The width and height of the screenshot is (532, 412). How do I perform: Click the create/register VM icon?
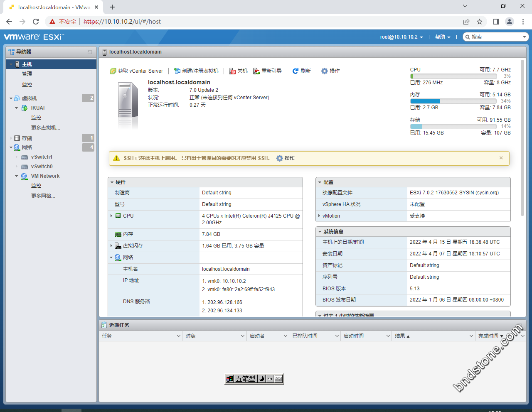177,71
